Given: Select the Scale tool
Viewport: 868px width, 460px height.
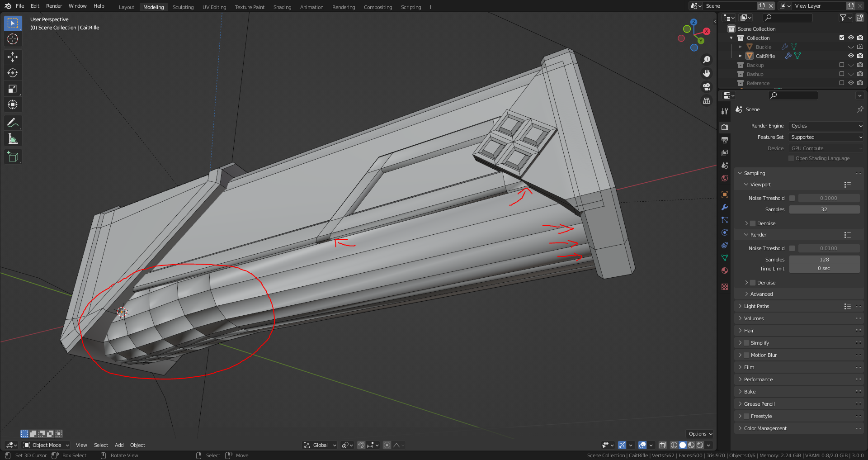Looking at the screenshot, I should 13,89.
